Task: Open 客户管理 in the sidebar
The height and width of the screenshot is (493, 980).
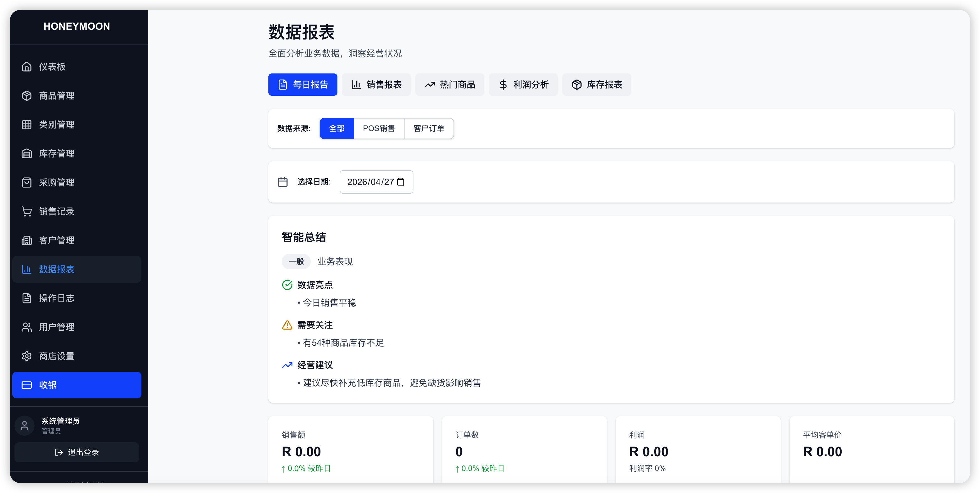Action: [x=77, y=240]
